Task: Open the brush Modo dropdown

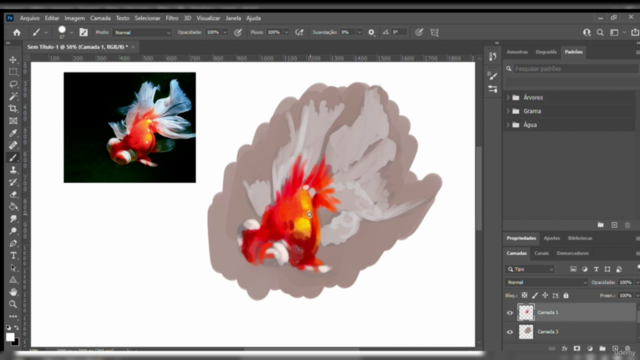Action: pos(142,32)
